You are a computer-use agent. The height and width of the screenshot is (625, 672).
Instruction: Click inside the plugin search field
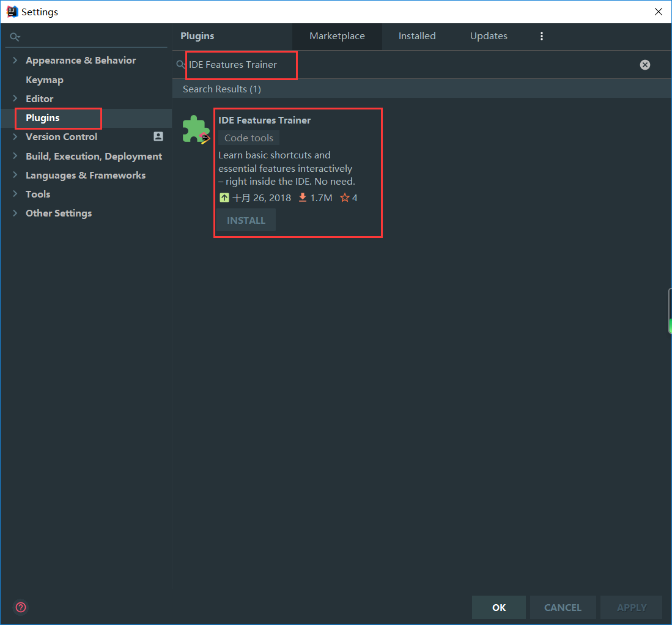(238, 64)
